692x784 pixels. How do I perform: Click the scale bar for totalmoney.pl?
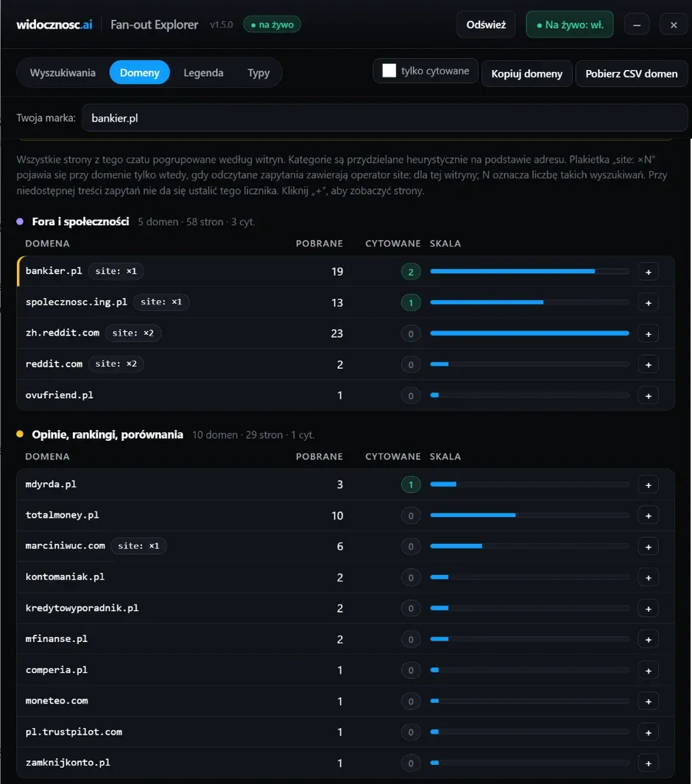pyautogui.click(x=529, y=515)
